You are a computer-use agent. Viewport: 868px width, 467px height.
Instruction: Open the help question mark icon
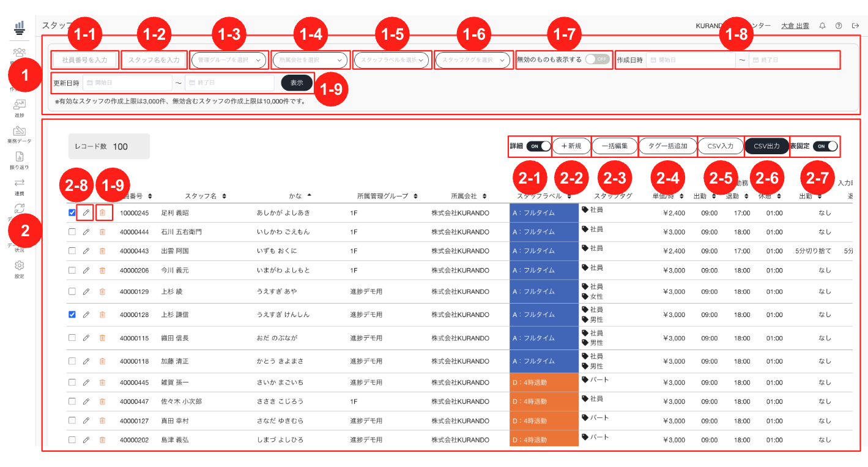tap(839, 26)
